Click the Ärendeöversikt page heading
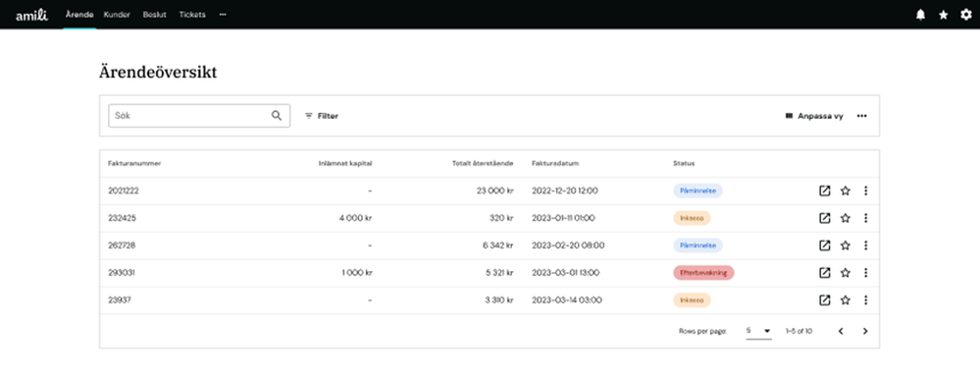 click(158, 73)
